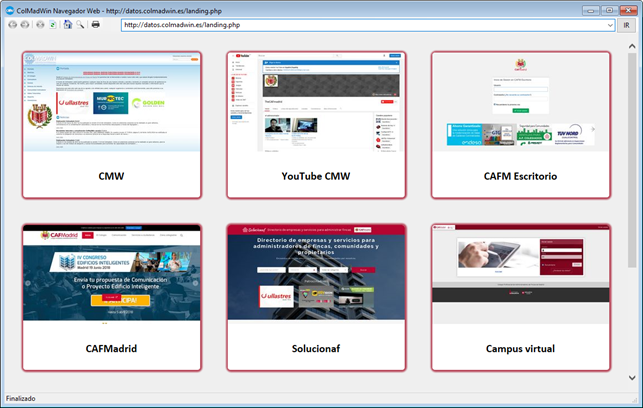Refresh the page with the reload icon
This screenshot has width=643, height=408.
[52, 24]
